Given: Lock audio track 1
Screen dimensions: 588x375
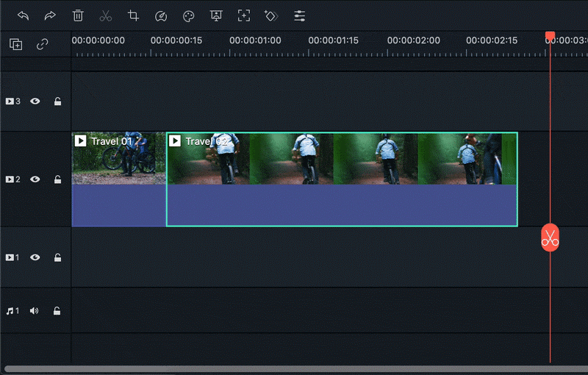Looking at the screenshot, I should (x=57, y=311).
